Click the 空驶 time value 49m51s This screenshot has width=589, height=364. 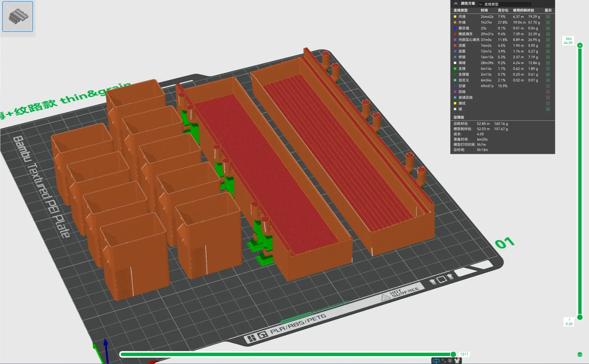(x=487, y=86)
